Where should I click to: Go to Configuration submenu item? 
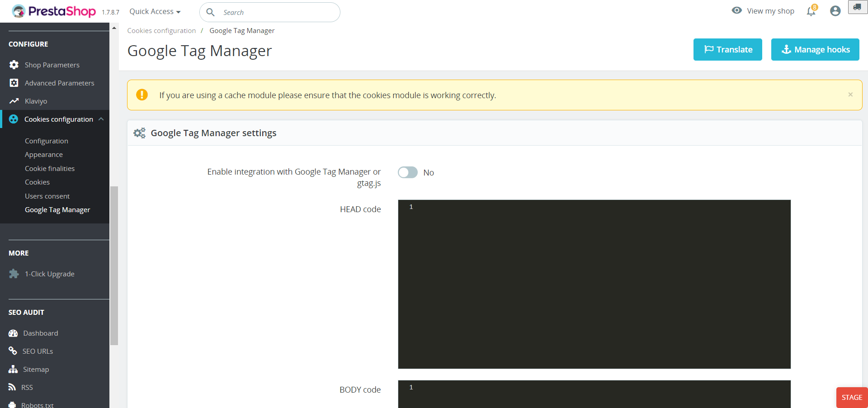[x=47, y=141]
